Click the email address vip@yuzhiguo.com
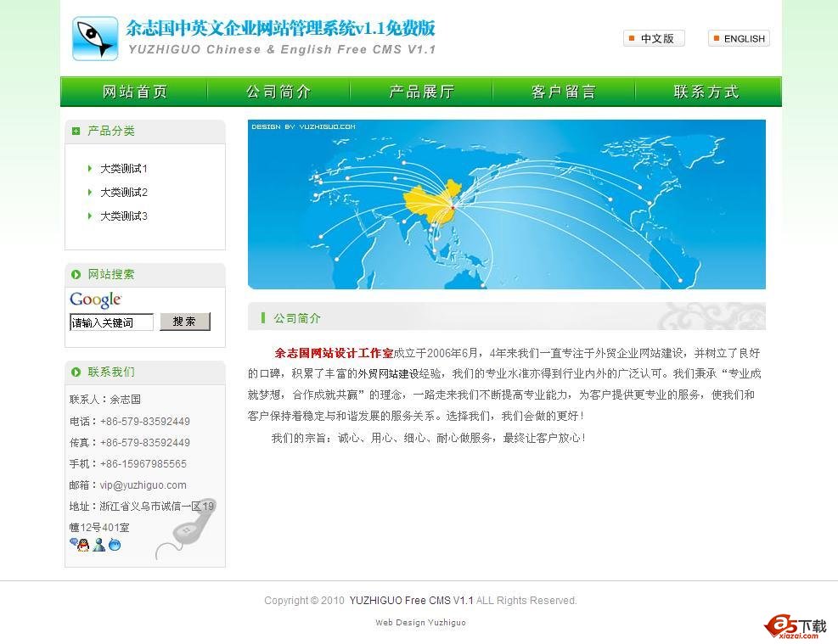Viewport: 838px width, 644px height. [x=143, y=484]
